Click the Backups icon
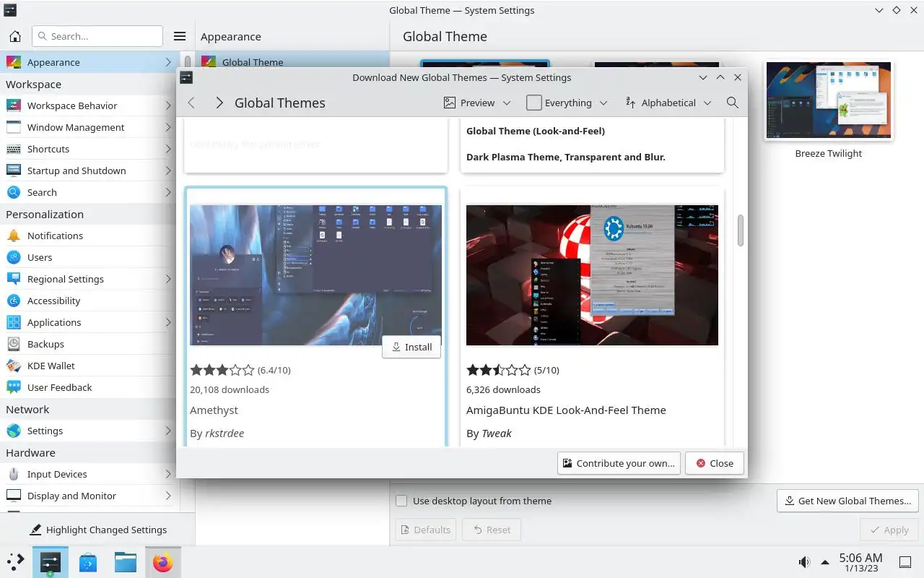 [x=14, y=344]
